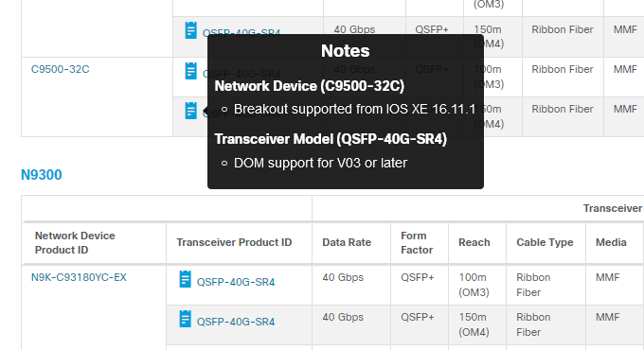Click the Breakout supported from IOS XE note
Image resolution: width=644 pixels, height=350 pixels.
pos(354,109)
